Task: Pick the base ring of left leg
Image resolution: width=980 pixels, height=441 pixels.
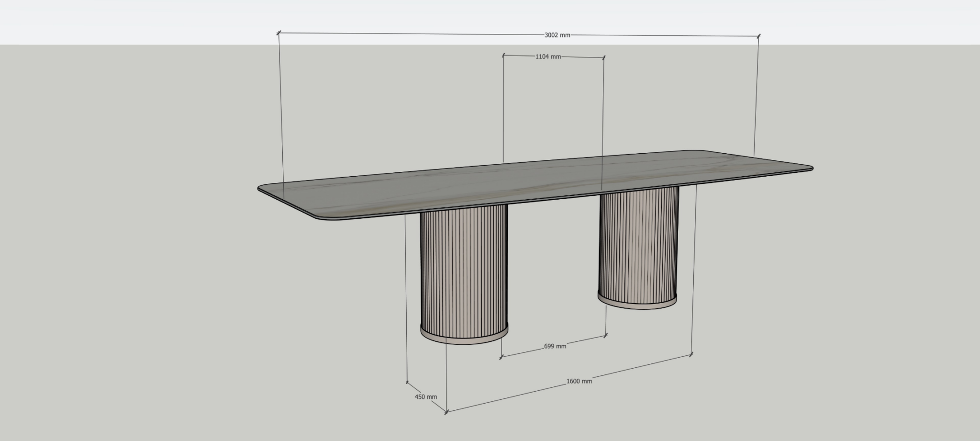Action: tap(464, 337)
